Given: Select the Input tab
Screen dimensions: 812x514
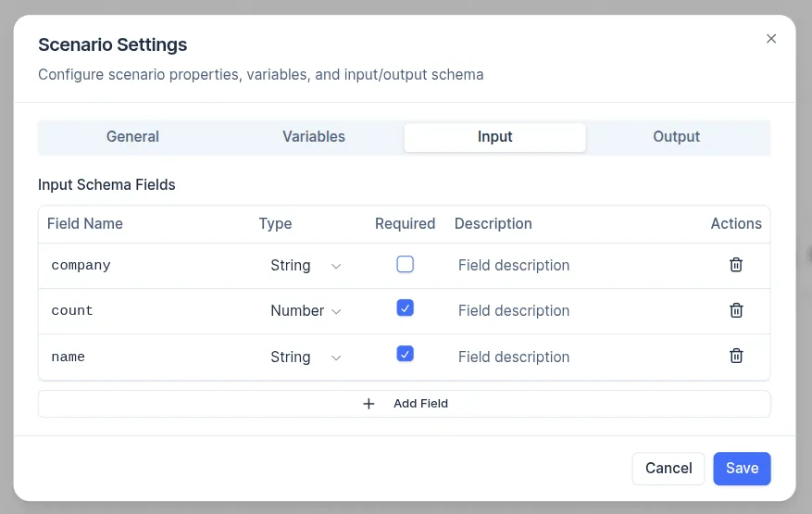Looking at the screenshot, I should pos(494,137).
